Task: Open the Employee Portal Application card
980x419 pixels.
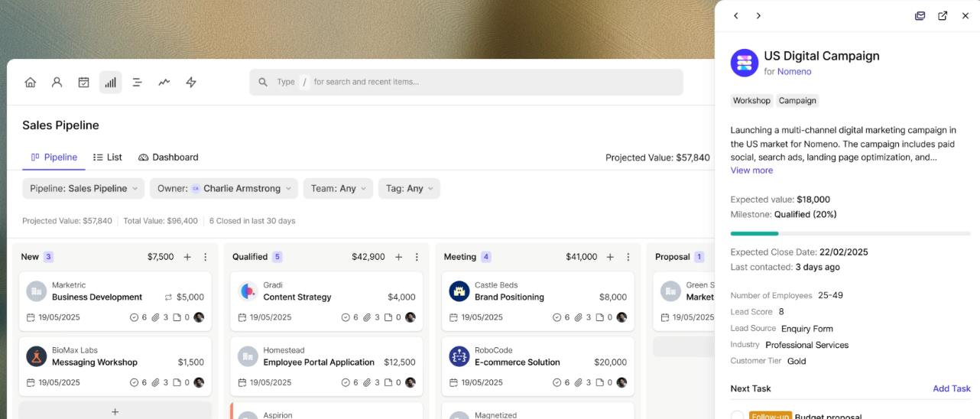Action: pyautogui.click(x=326, y=365)
